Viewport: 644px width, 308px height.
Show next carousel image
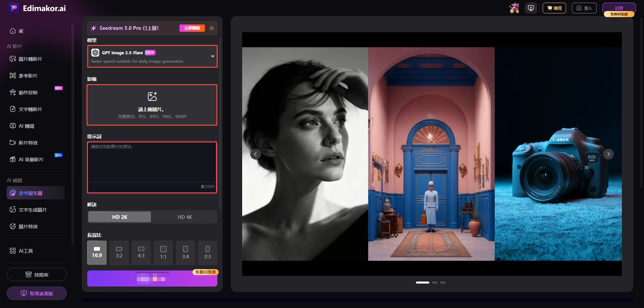608,154
